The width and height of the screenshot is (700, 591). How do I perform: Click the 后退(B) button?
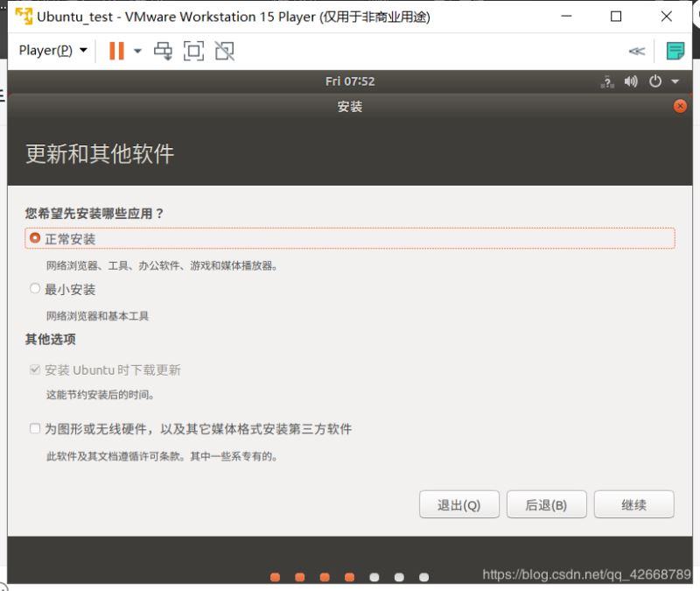coord(546,505)
